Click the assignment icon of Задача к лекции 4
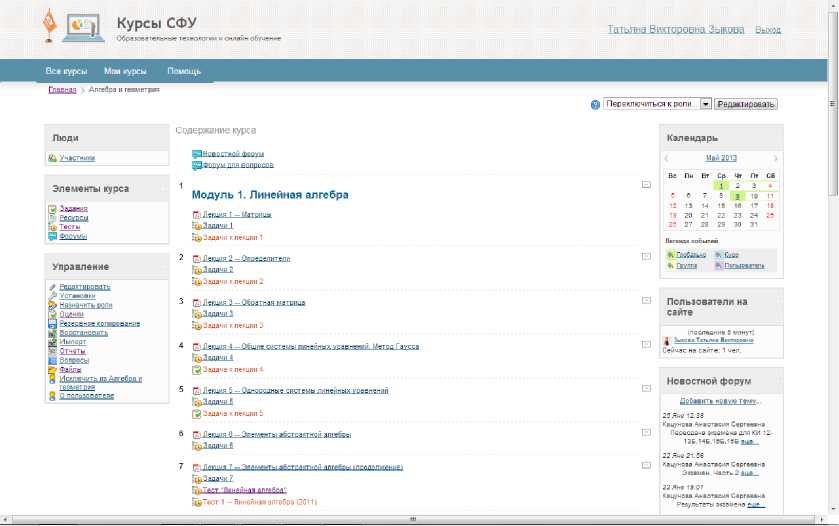The width and height of the screenshot is (839, 526). [x=196, y=370]
